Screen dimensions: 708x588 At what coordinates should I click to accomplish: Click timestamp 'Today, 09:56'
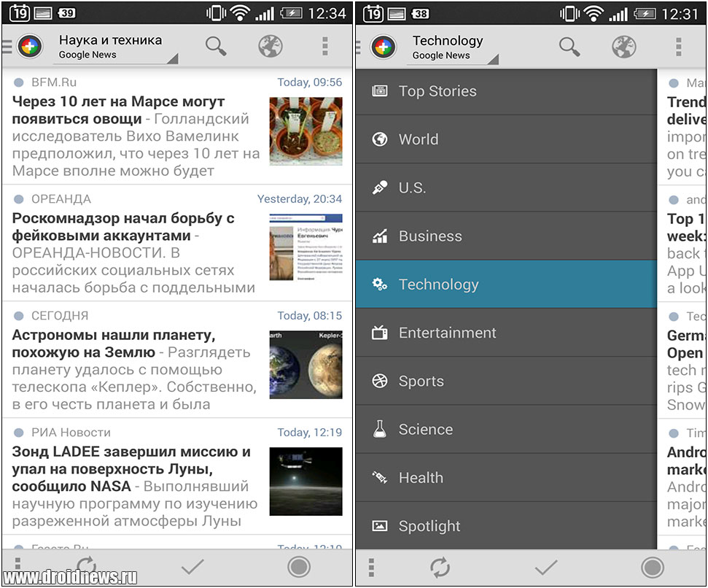(x=309, y=82)
